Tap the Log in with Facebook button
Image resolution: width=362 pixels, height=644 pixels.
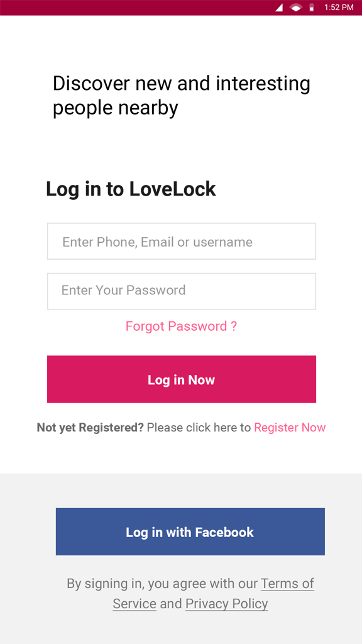pyautogui.click(x=190, y=532)
